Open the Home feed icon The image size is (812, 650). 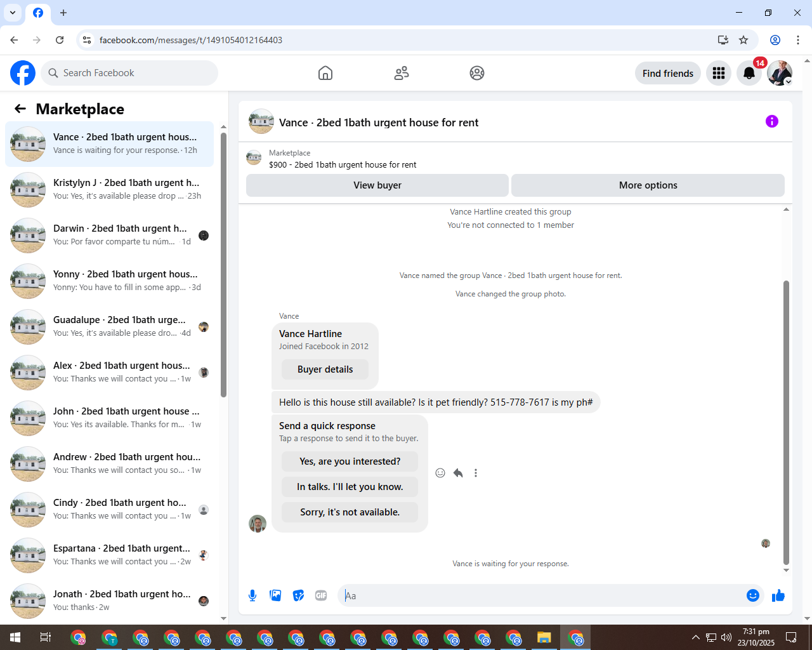pos(325,73)
